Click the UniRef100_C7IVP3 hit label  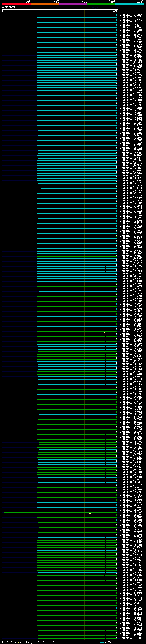coord(131,562)
